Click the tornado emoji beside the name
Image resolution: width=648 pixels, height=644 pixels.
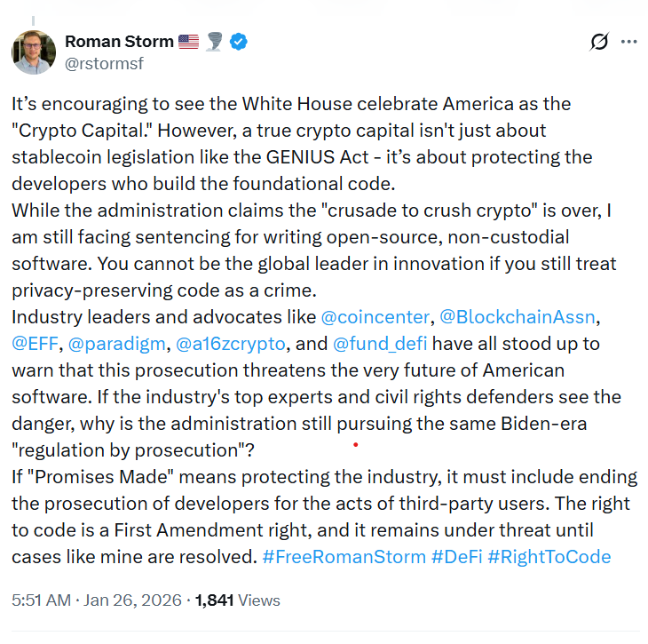coord(216,42)
